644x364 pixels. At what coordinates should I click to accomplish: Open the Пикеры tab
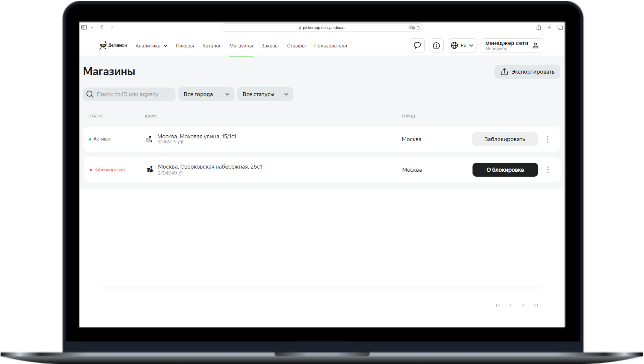[x=185, y=46]
